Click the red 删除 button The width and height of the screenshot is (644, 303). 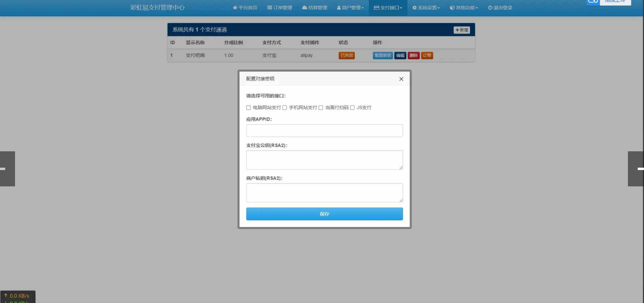(413, 55)
